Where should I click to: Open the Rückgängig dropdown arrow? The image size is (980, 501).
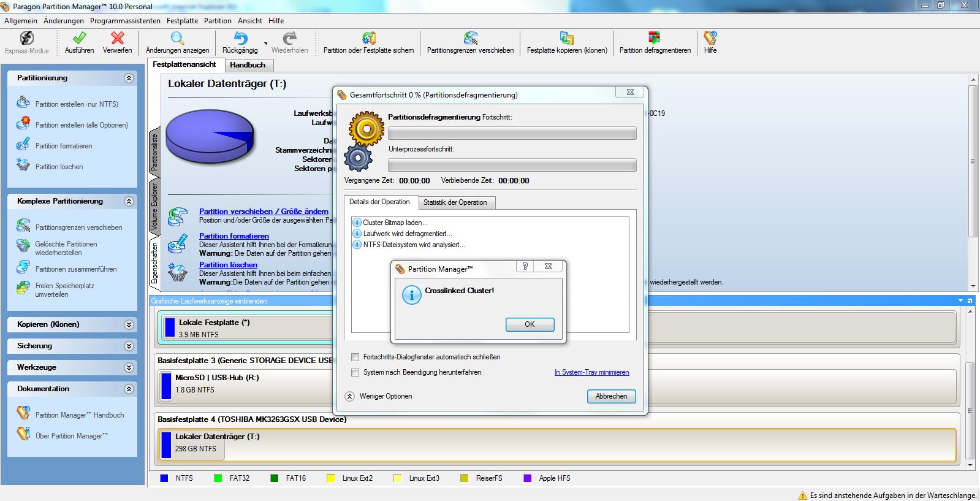pyautogui.click(x=266, y=44)
